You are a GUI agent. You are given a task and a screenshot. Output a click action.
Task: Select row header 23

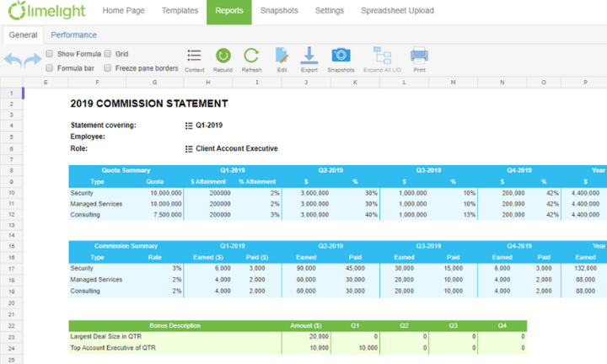click(11, 337)
